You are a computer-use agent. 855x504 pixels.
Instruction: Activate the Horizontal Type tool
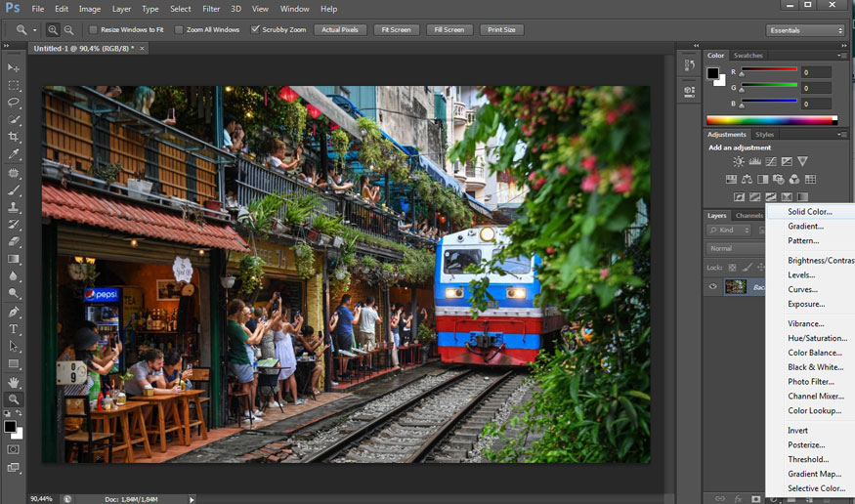[14, 329]
